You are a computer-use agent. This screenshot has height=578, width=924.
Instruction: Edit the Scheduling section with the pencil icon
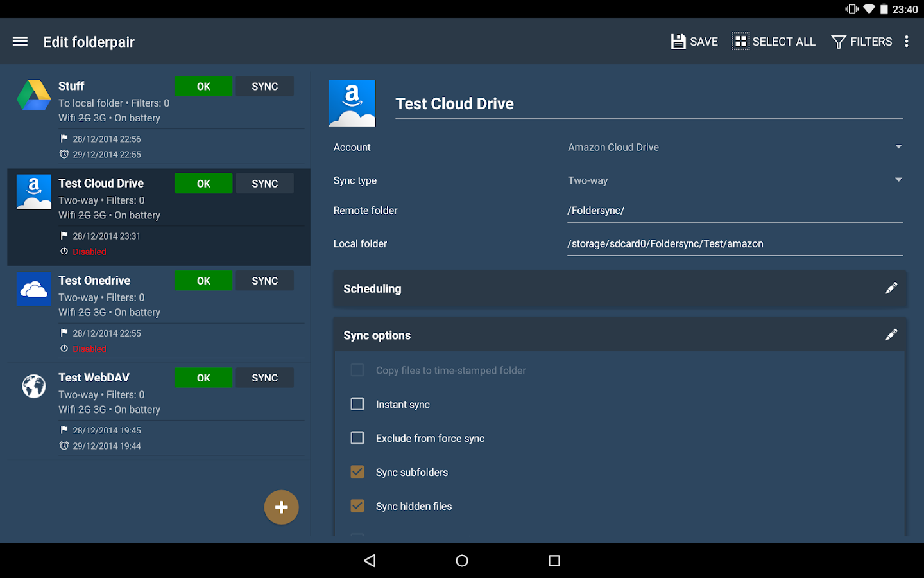[x=891, y=288]
